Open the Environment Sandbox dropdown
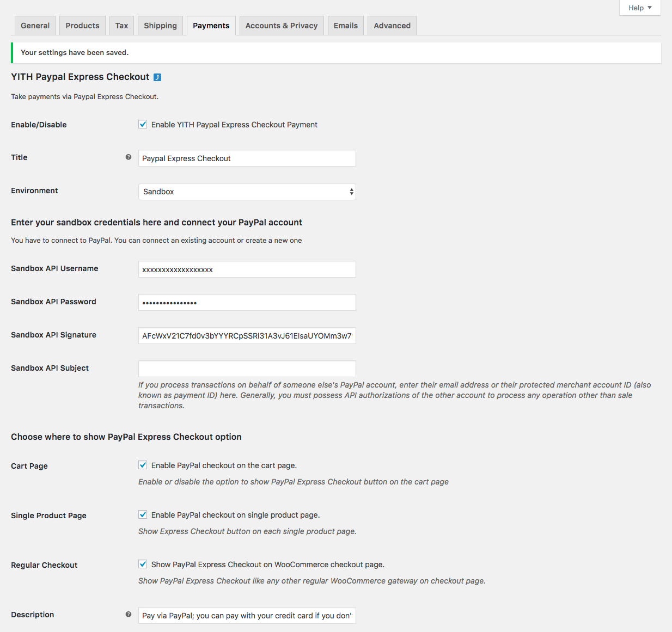 247,192
